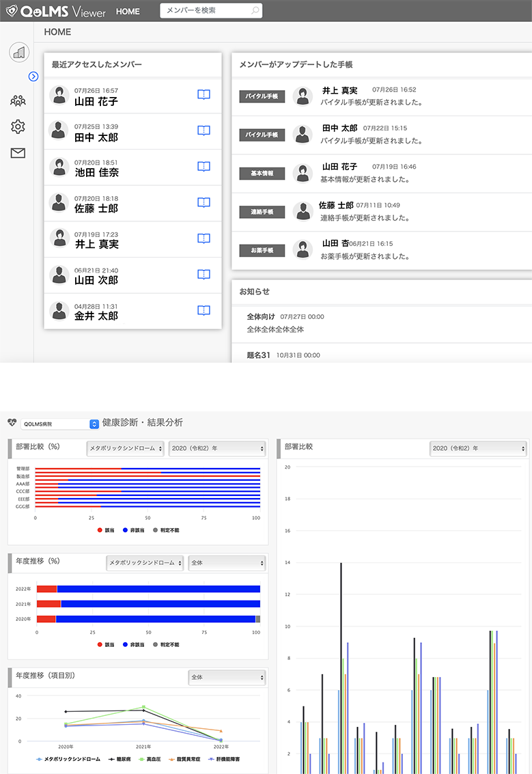Open the メタボリックシンドローム dropdown in 部署比較 (%)
Image resolution: width=532 pixels, height=774 pixels.
125,448
